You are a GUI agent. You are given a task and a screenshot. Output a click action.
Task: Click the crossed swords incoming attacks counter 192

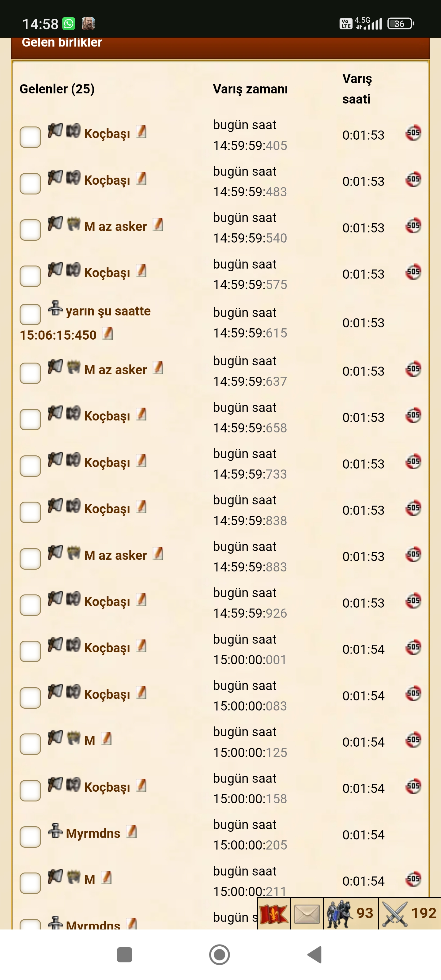(409, 914)
